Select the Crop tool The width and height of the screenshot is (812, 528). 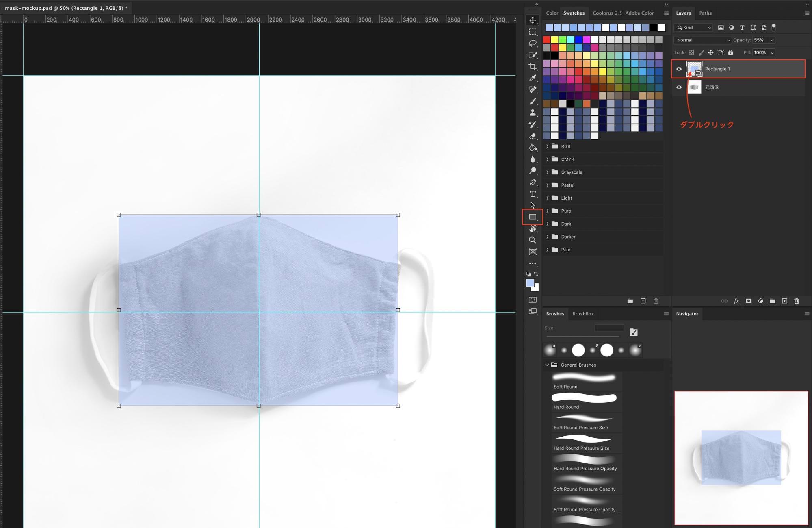(533, 65)
